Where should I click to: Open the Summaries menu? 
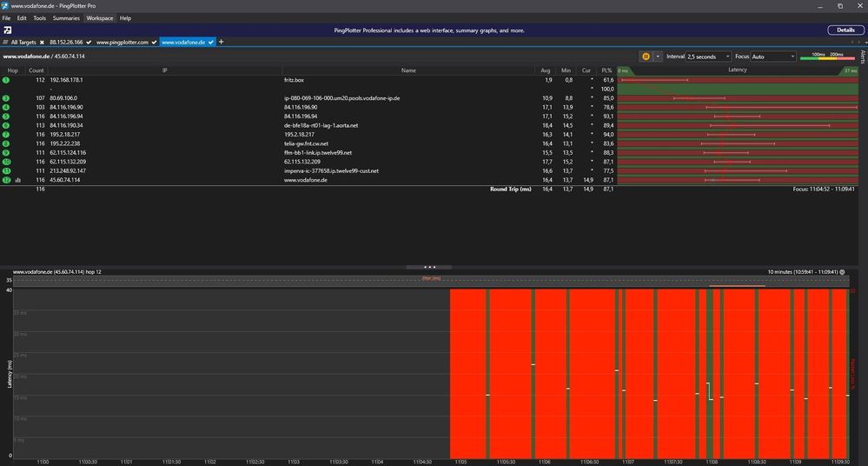click(66, 18)
